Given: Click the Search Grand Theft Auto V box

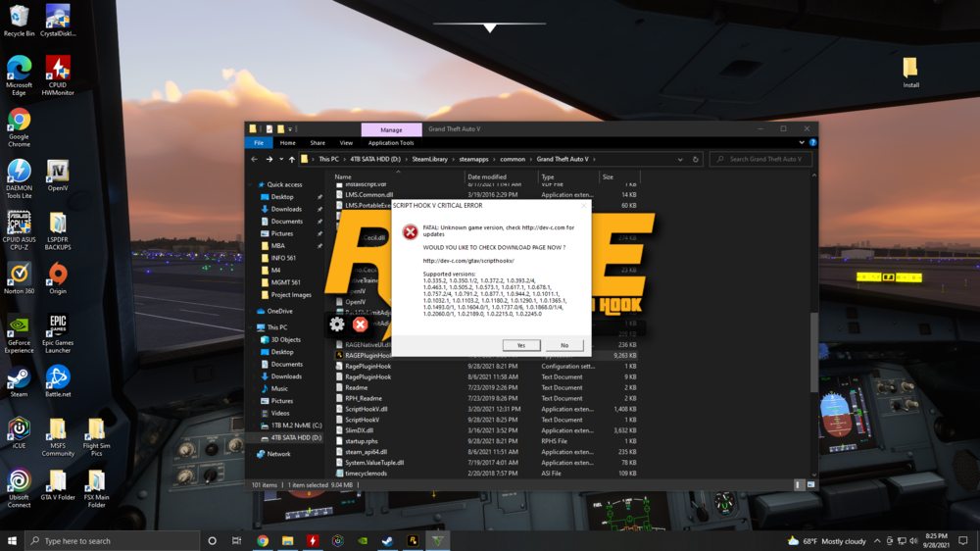Looking at the screenshot, I should [760, 160].
